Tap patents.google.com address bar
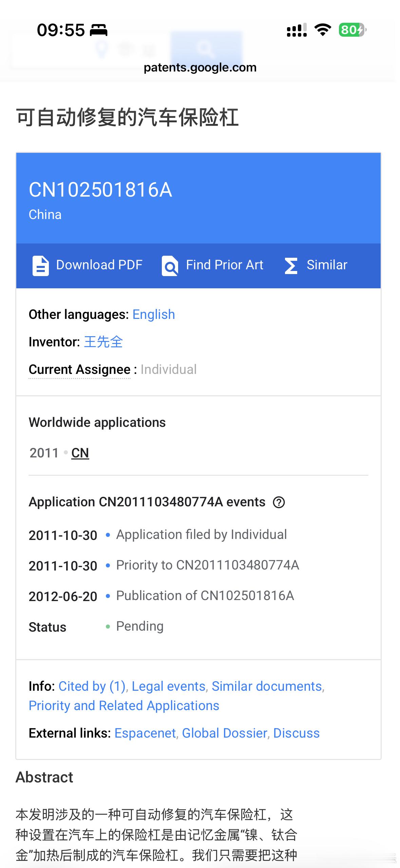 point(200,67)
